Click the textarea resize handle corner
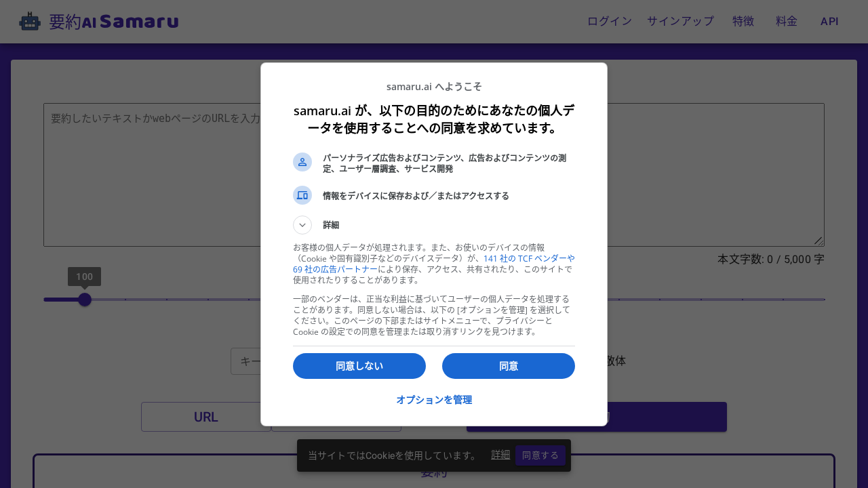This screenshot has width=868, height=488. (820, 241)
